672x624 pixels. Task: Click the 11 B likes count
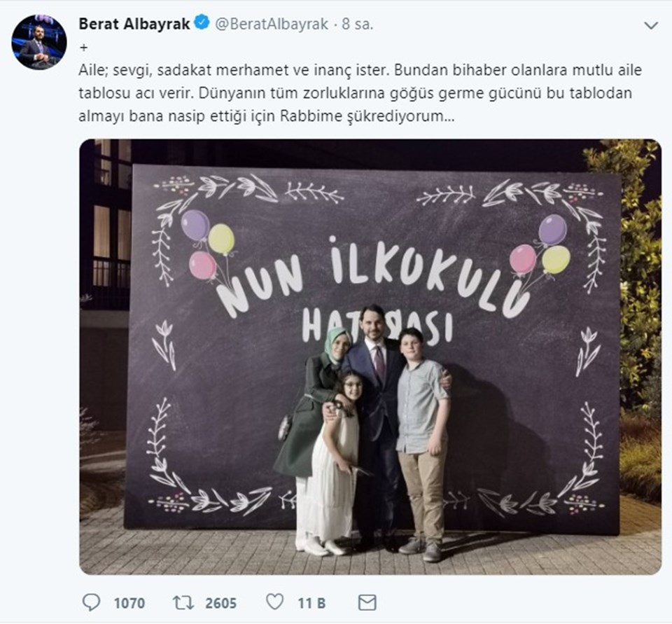pyautogui.click(x=311, y=604)
